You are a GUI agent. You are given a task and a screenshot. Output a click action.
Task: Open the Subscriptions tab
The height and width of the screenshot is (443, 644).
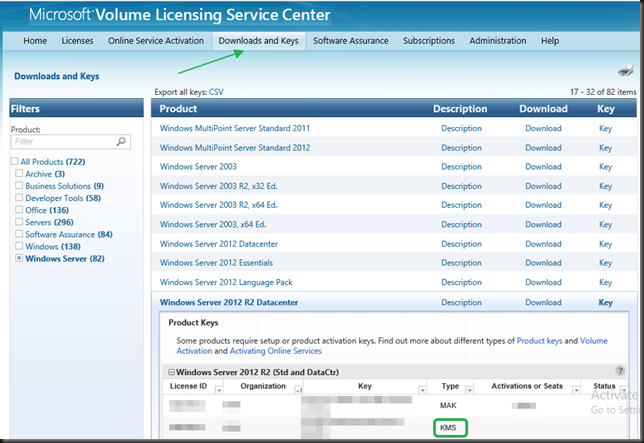(429, 41)
